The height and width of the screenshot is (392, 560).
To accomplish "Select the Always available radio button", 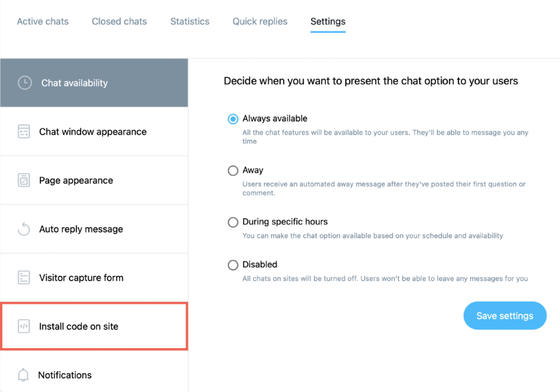I will [x=233, y=119].
